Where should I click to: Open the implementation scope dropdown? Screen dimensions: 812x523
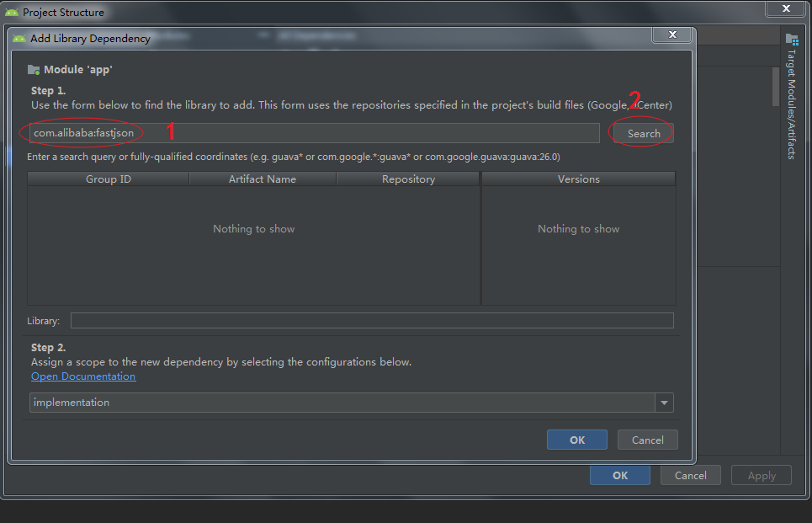point(337,402)
